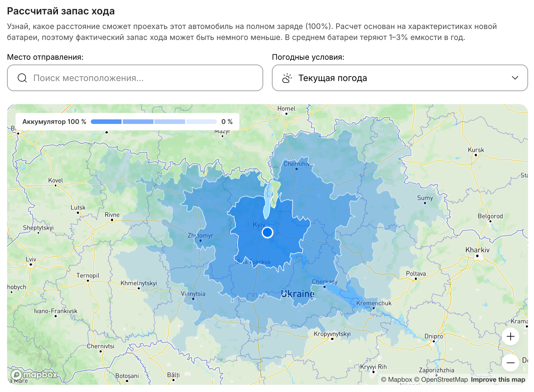Click the Sumy city label

coord(425,198)
